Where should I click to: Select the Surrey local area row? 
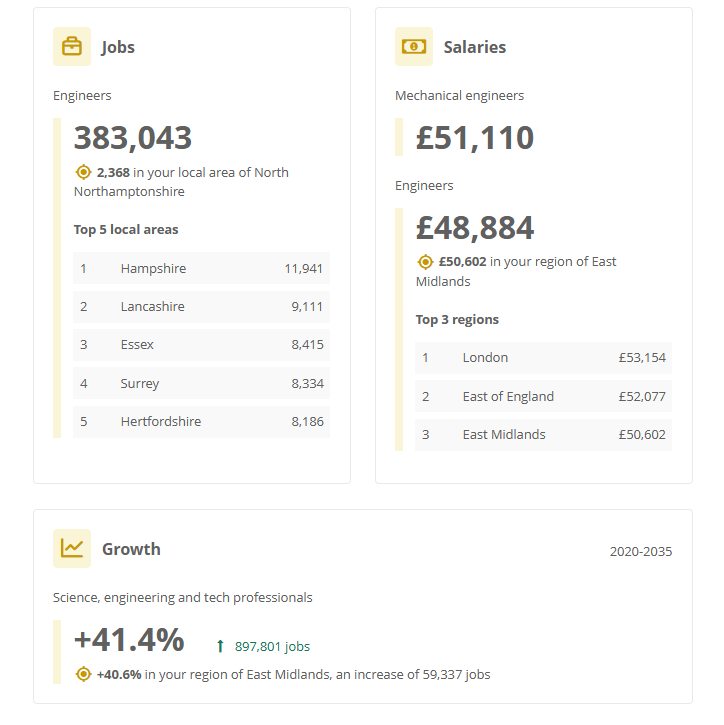point(201,383)
